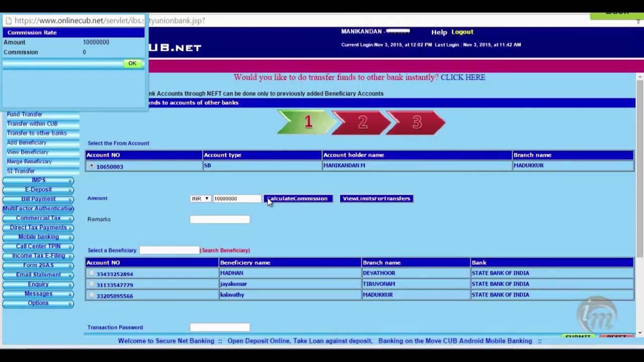Click Open Deposit Online footer text
This screenshot has height=362, width=644.
coord(259,341)
